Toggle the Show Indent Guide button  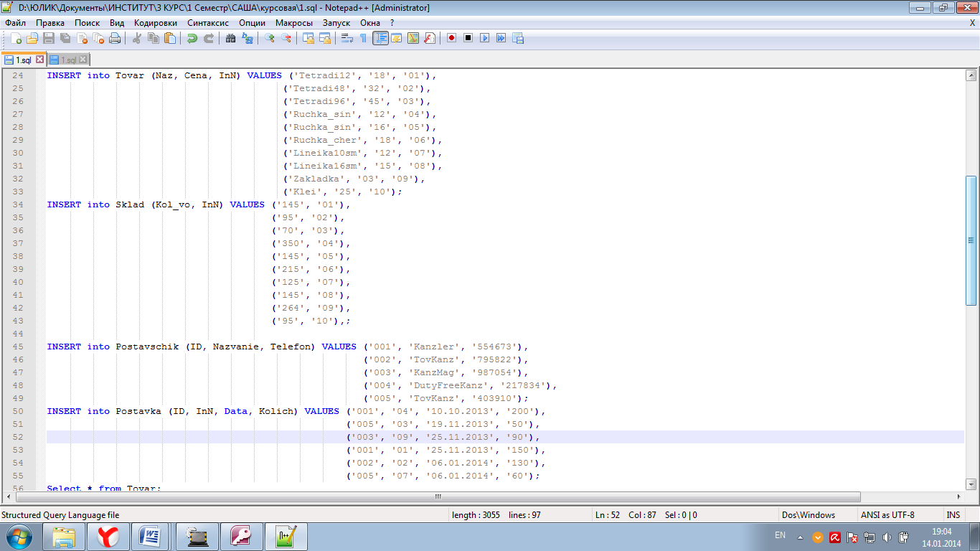coord(380,38)
